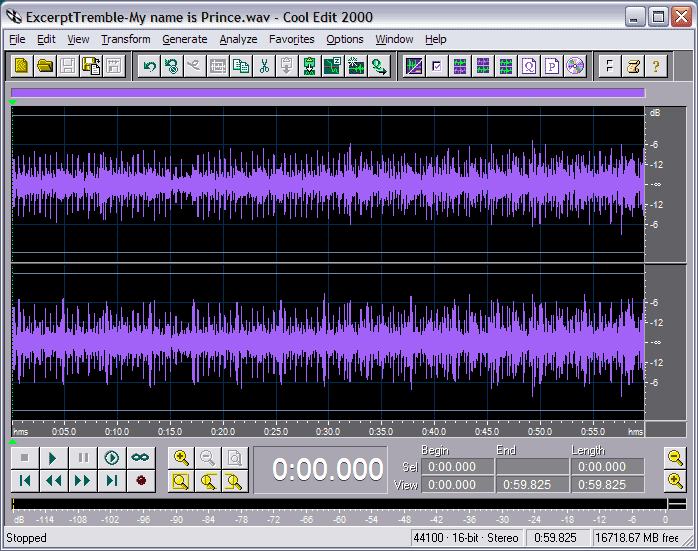
Task: Click the Rewind button
Action: [53, 481]
